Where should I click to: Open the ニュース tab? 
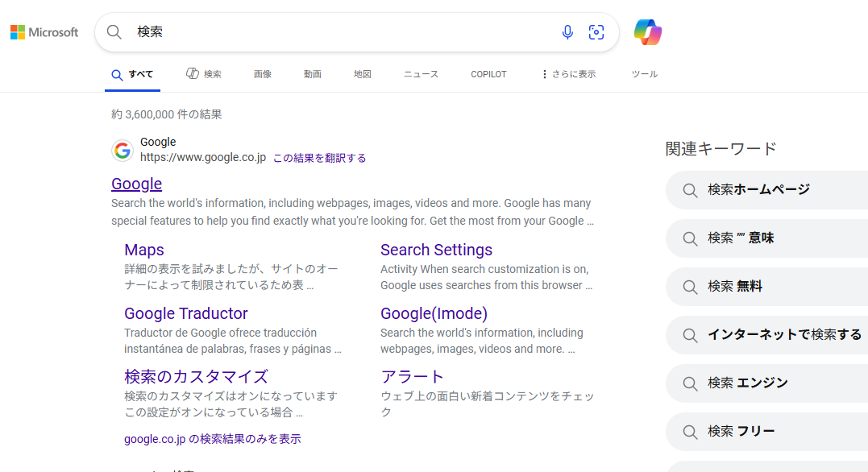[x=421, y=74]
